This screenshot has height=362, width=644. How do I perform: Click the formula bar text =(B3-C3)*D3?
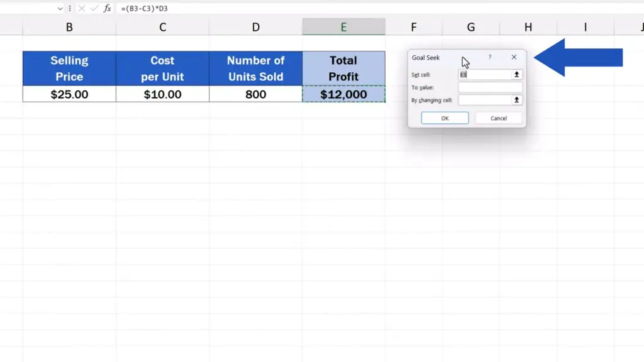[145, 8]
